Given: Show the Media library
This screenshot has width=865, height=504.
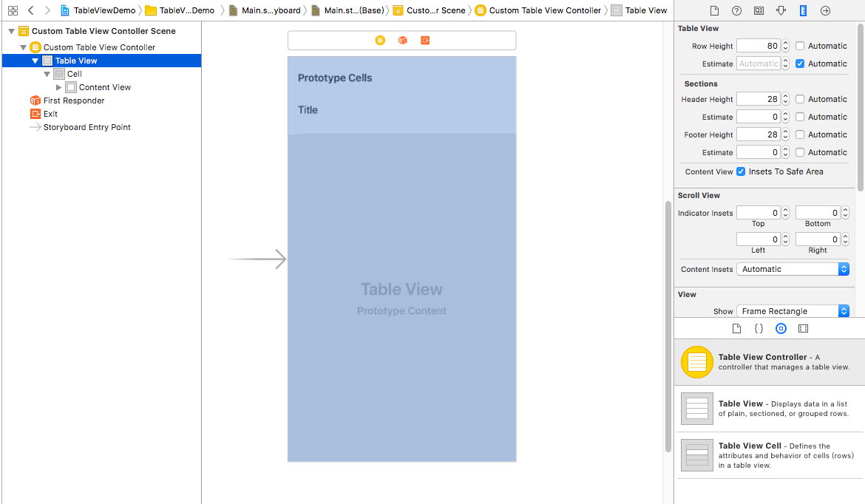Looking at the screenshot, I should click(x=803, y=329).
